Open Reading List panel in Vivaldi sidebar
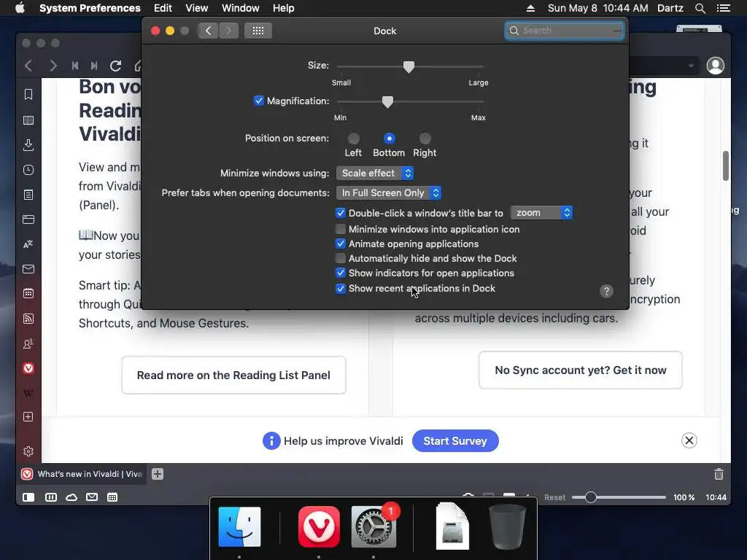This screenshot has height=560, width=747. click(28, 120)
